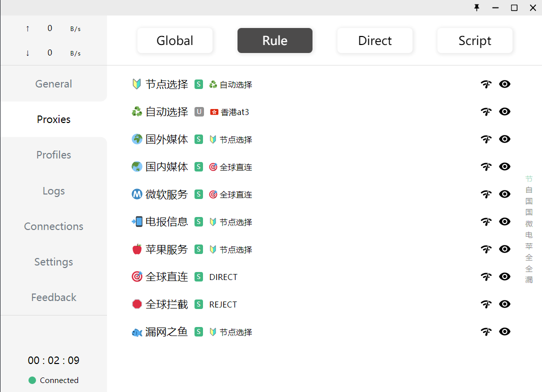Open the Settings sidebar tab

(x=53, y=262)
